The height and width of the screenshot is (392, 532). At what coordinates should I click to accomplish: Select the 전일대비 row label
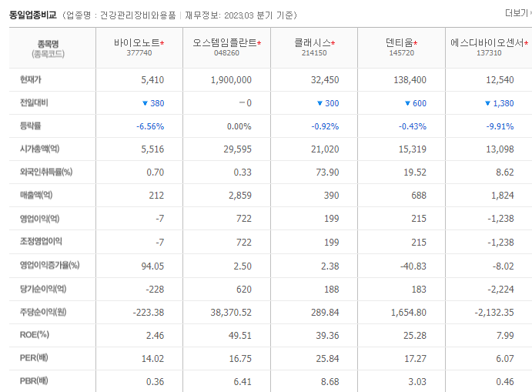tap(34, 102)
